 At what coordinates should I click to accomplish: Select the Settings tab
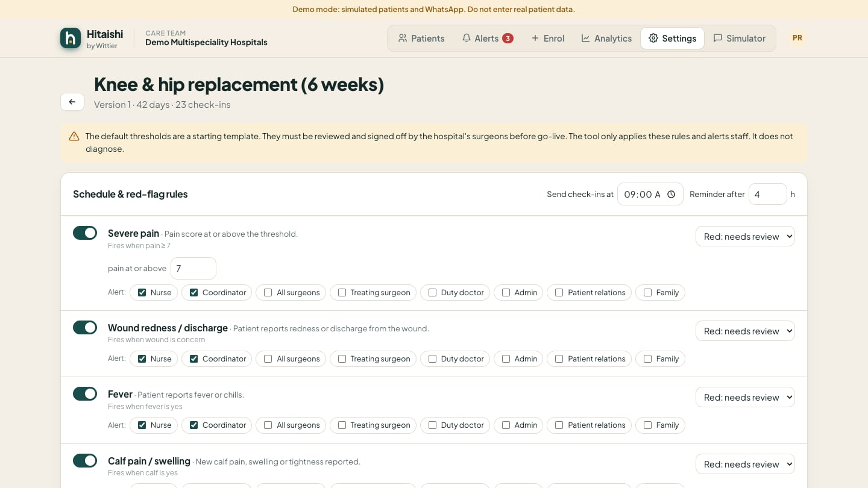672,39
